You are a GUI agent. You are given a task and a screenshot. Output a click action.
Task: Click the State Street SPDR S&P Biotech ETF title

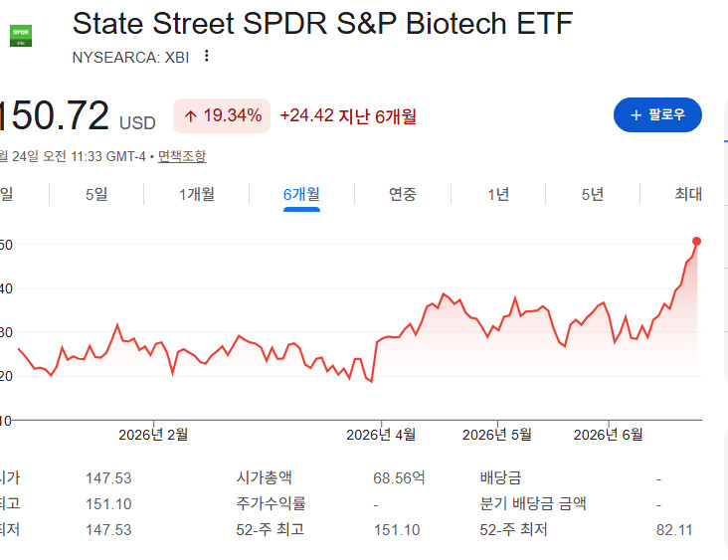tap(322, 23)
